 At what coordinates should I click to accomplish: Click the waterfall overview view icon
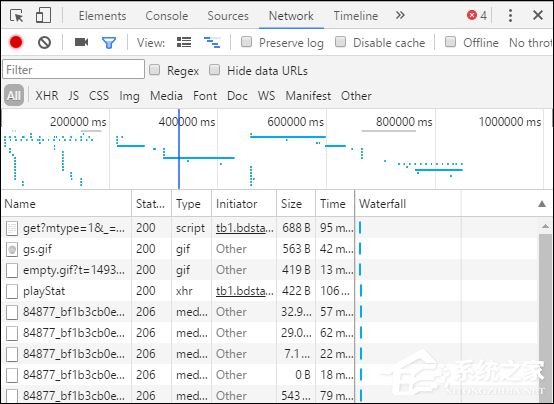(212, 42)
